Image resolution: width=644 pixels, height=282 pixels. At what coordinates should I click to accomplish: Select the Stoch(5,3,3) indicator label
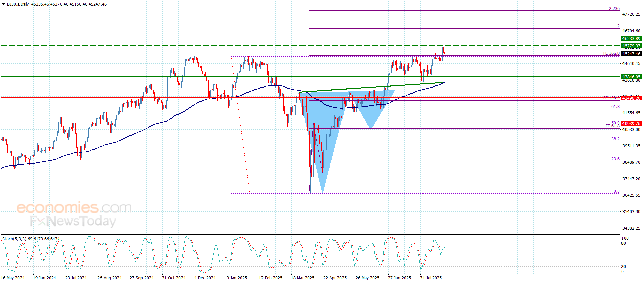(x=14, y=239)
